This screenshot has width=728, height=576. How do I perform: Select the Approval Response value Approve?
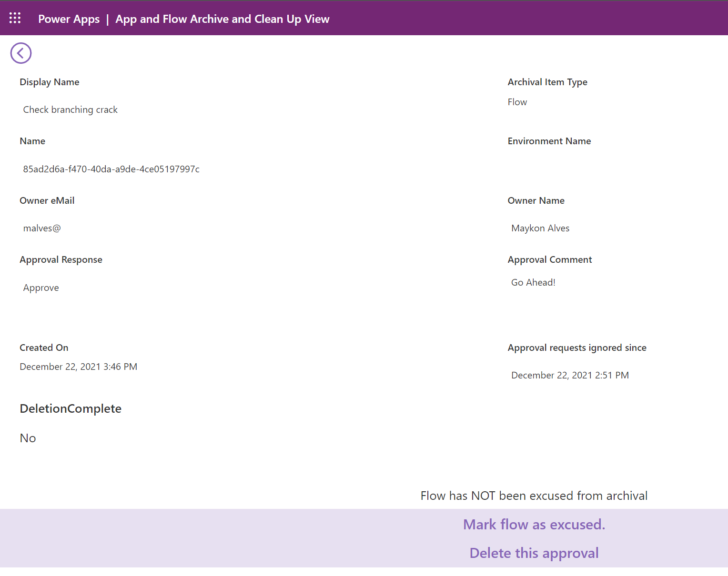click(x=41, y=288)
